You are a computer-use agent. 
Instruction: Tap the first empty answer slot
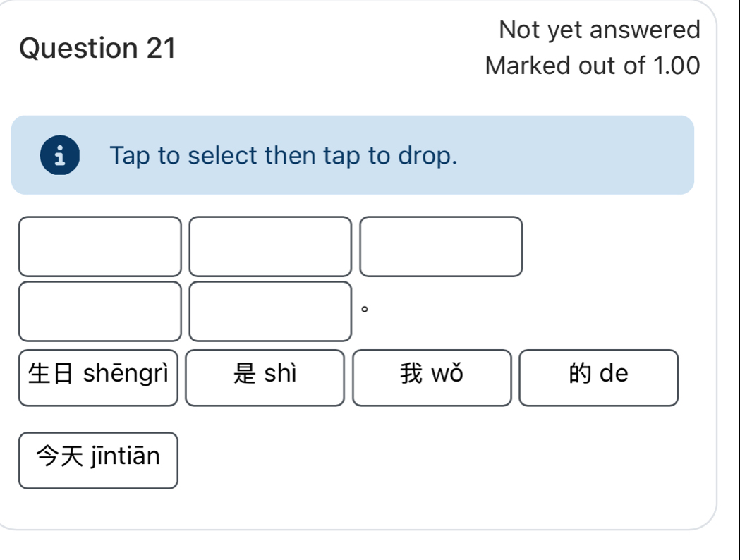[100, 247]
